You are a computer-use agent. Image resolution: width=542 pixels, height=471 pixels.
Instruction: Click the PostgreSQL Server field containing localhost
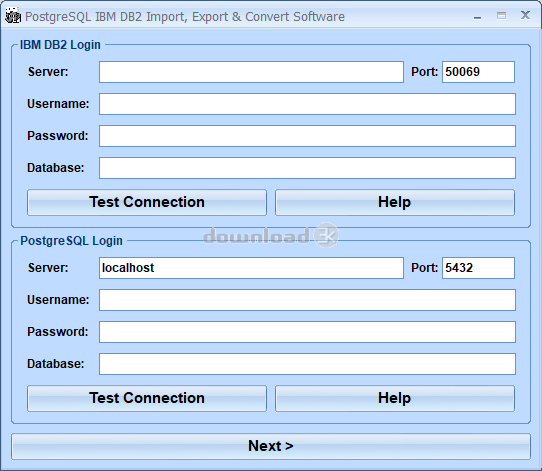(251, 268)
